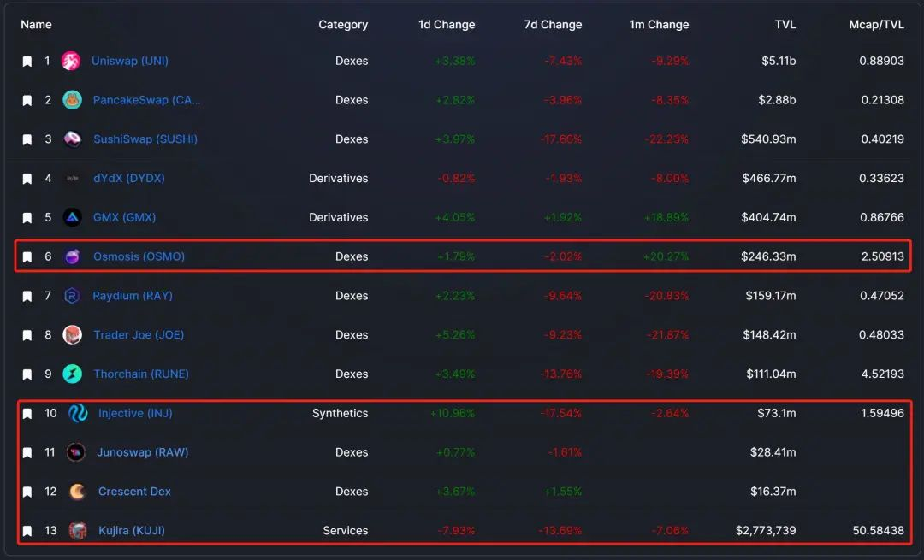Viewport: 924px width, 560px height.
Task: Click the $5.11b TVL value
Action: click(x=779, y=61)
